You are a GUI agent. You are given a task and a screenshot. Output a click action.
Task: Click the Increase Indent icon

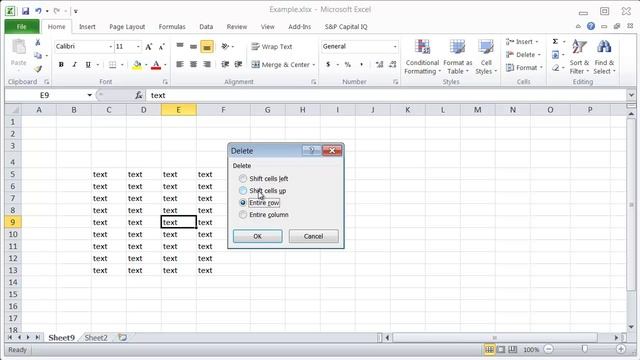[x=238, y=64]
